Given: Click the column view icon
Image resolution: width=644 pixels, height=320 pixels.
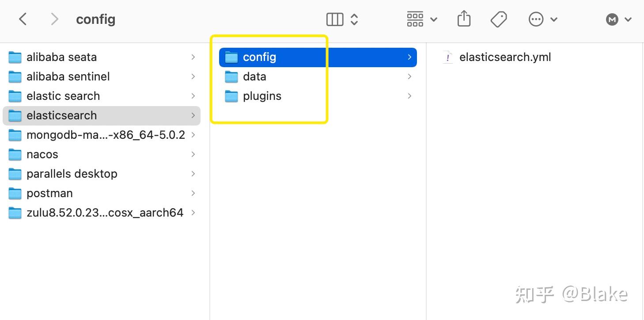Looking at the screenshot, I should tap(334, 19).
